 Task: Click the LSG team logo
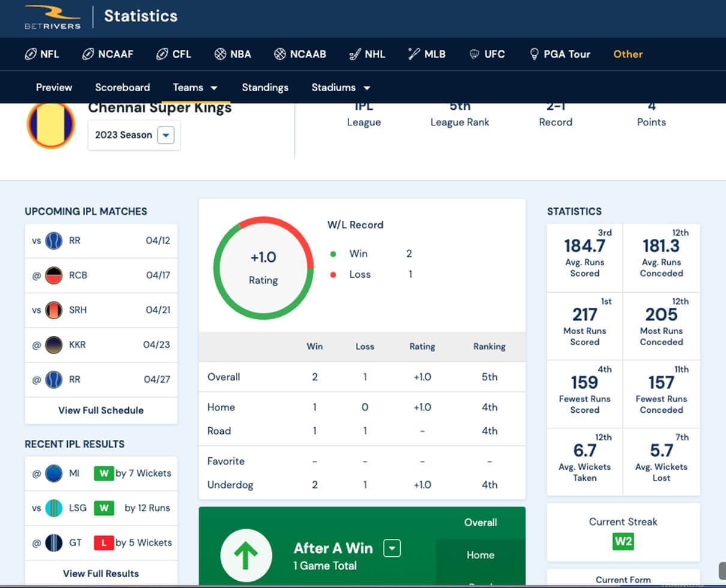pyautogui.click(x=54, y=508)
